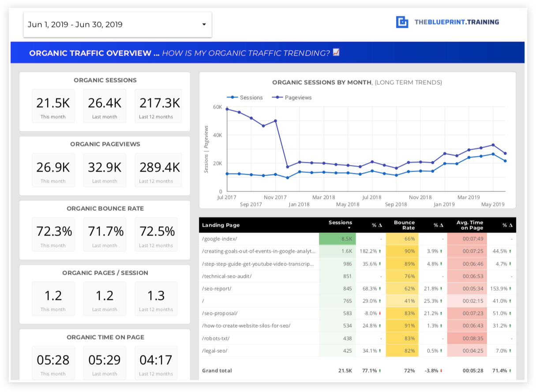Screen dimensions: 536x392
Task: Click the chart emoji in the blue header
Action: click(336, 53)
